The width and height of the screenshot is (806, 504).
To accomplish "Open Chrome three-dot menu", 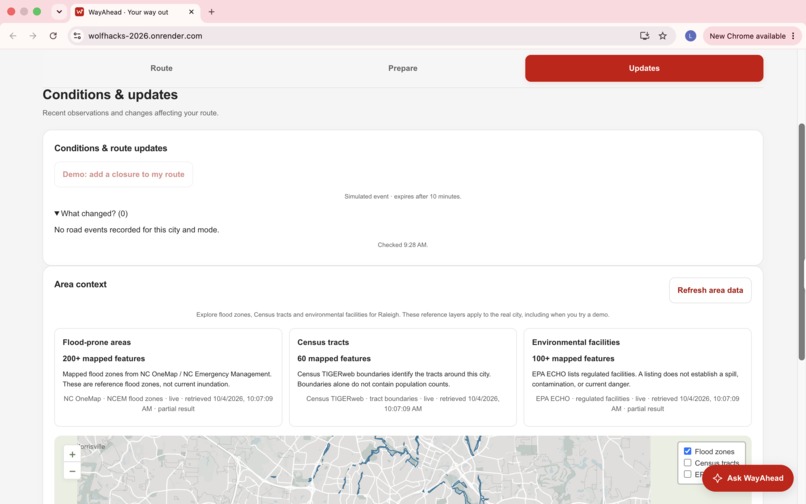I will [x=793, y=36].
